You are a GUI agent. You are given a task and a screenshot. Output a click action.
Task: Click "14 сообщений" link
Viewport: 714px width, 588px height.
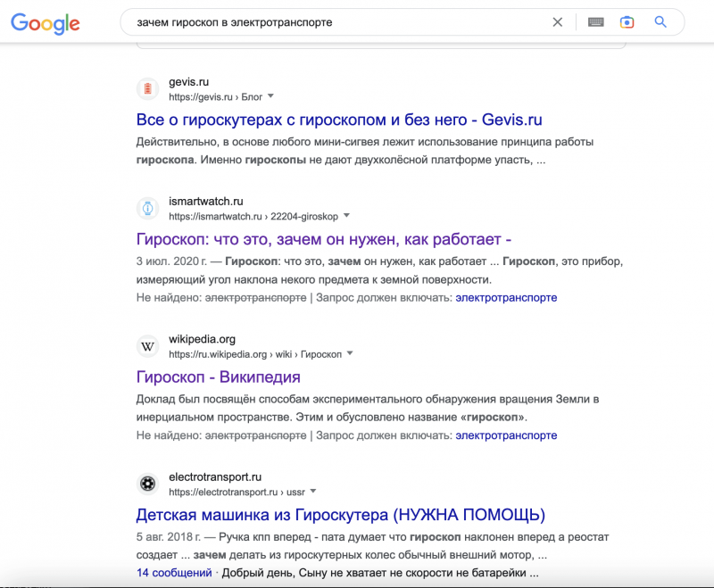coord(174,573)
